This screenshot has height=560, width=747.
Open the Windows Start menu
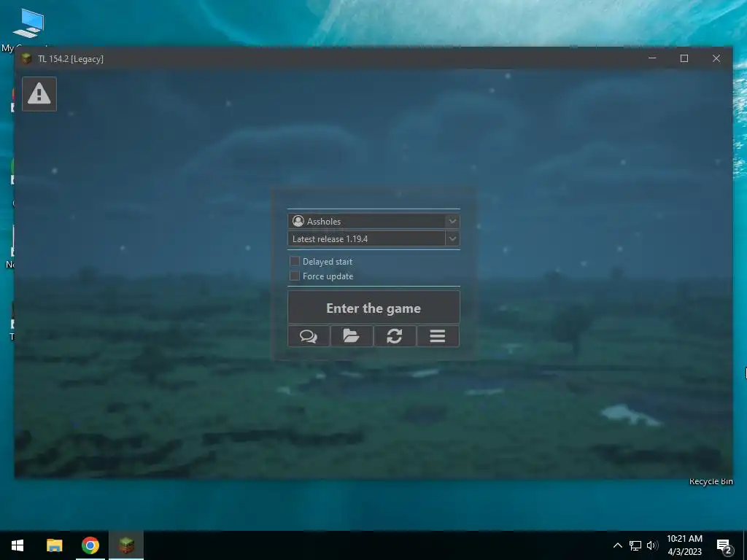coord(18,545)
